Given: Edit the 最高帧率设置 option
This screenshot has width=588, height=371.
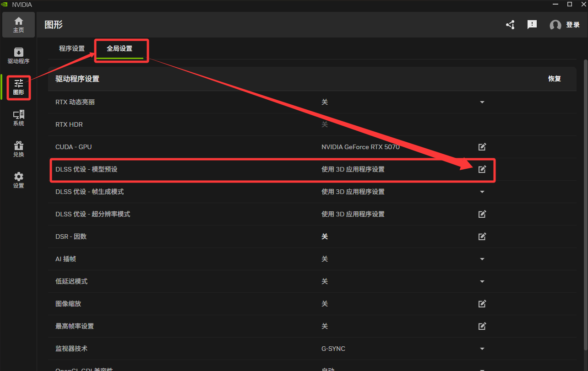Looking at the screenshot, I should [x=482, y=326].
